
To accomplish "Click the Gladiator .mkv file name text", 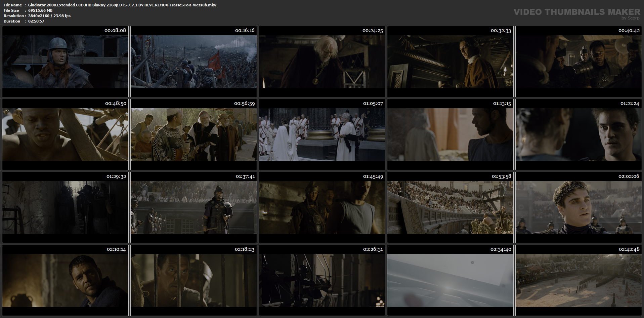I will pos(122,5).
